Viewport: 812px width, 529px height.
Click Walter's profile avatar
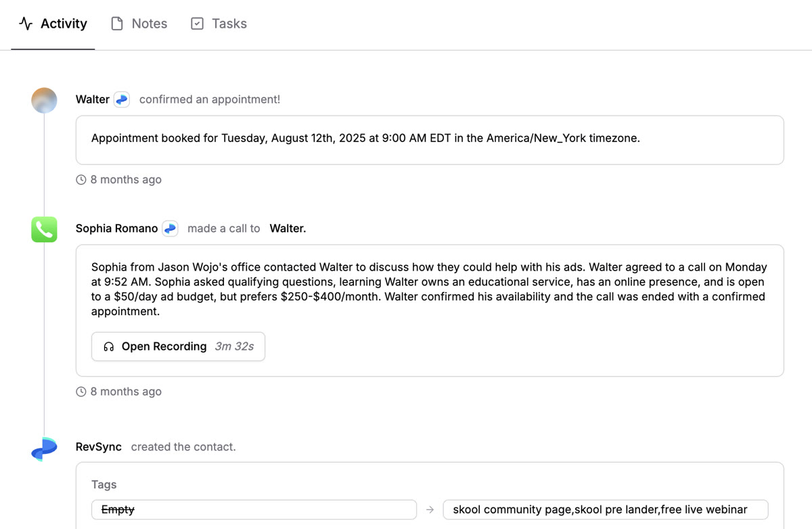tap(43, 99)
